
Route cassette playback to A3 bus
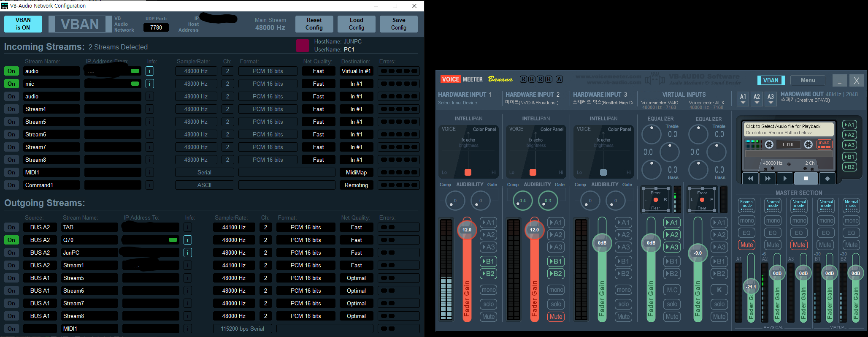point(849,145)
